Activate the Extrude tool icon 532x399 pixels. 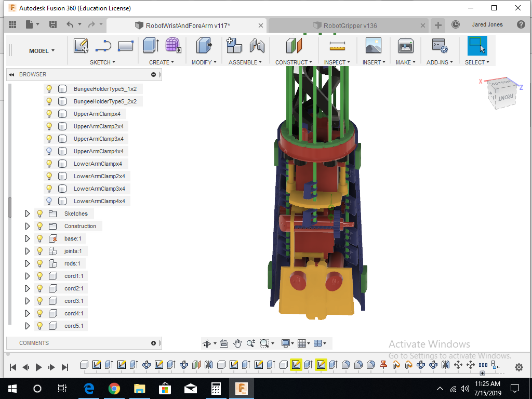(151, 46)
